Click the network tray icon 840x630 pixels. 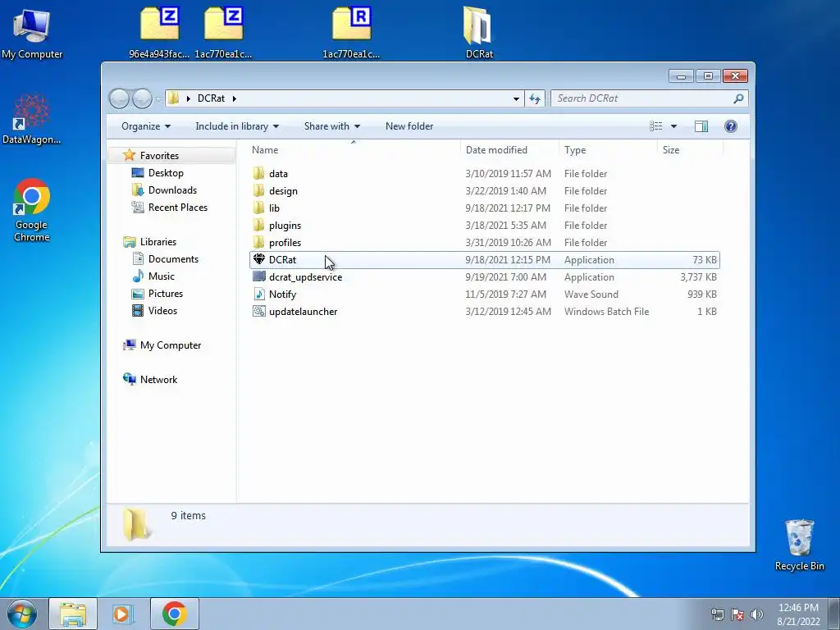pos(717,614)
